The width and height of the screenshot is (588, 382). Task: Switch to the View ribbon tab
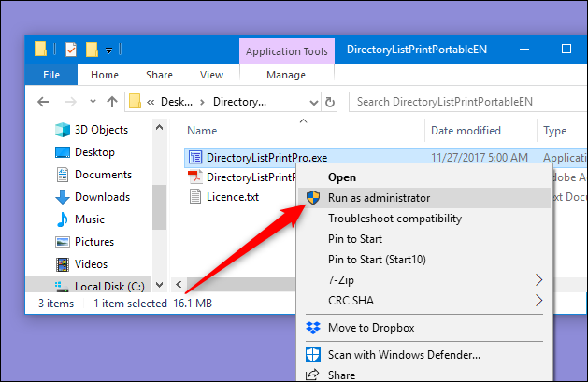point(211,75)
